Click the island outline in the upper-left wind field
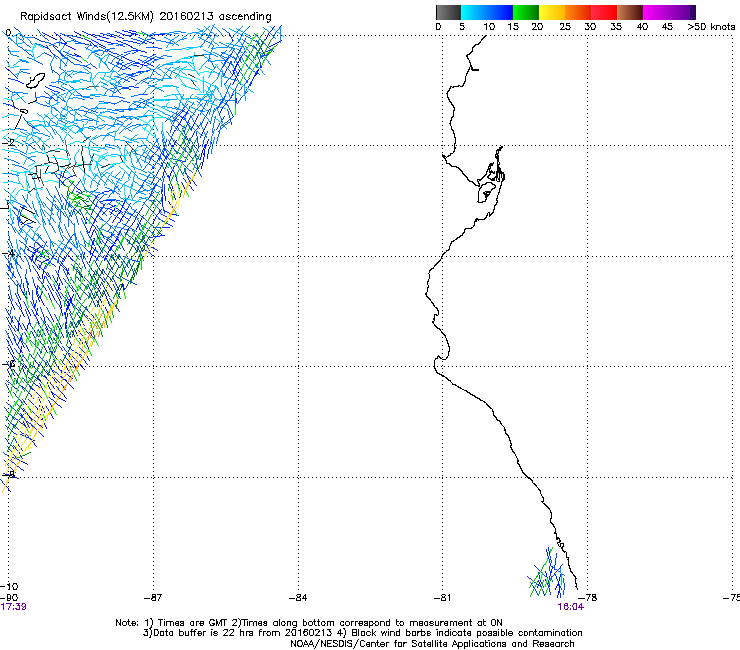Screen dimensions: 740x650 pyautogui.click(x=35, y=81)
